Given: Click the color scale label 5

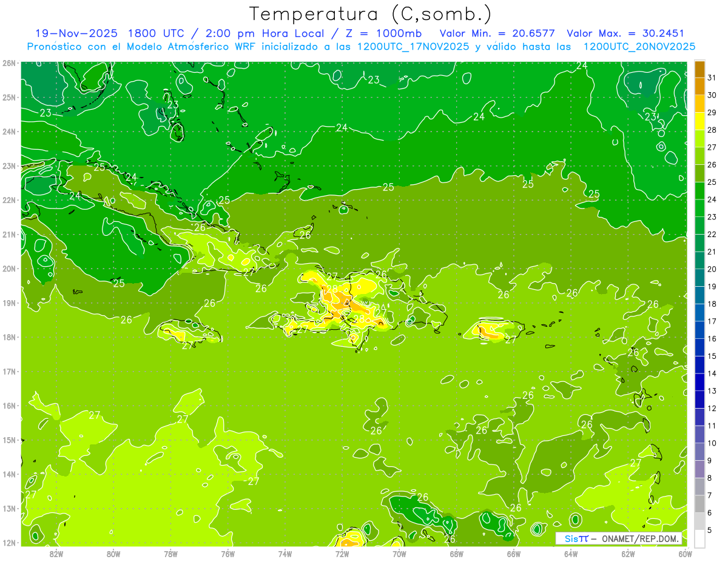Looking at the screenshot, I should tap(710, 530).
